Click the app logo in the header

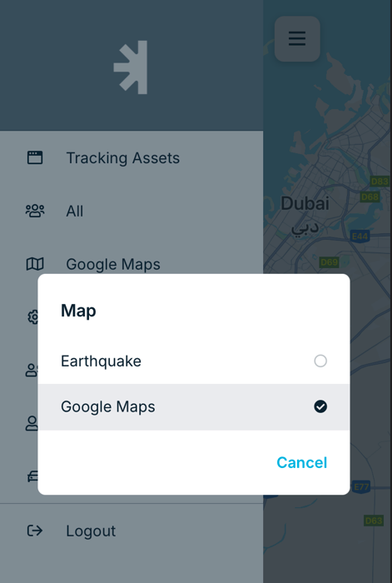click(x=131, y=67)
